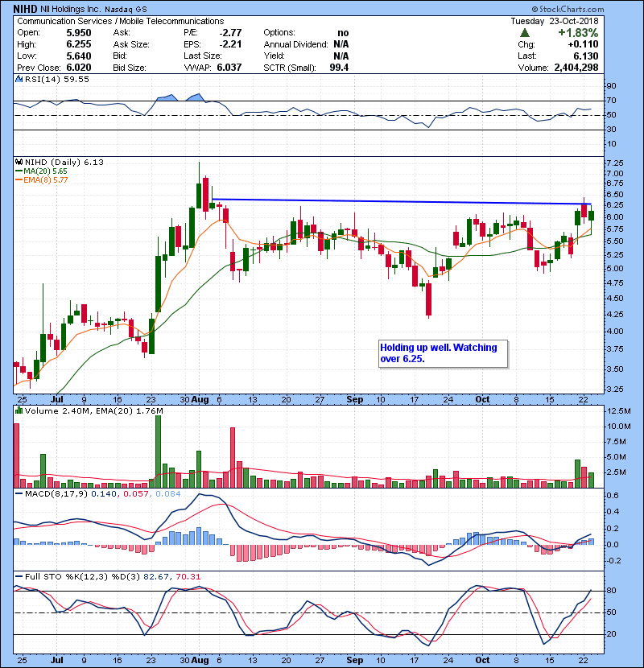Image resolution: width=644 pixels, height=668 pixels.
Task: Click the Volume 2,404,298 value
Action: coord(576,68)
